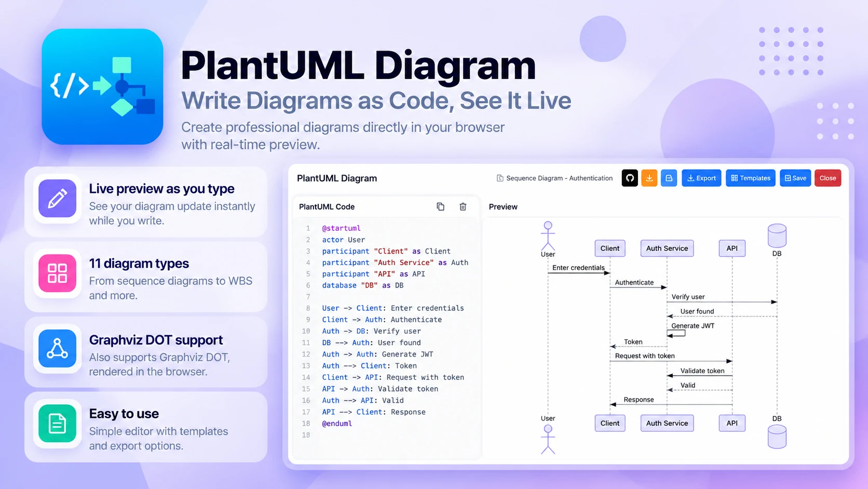Click the blue Graphviz DOT support icon
The image size is (868, 489).
[x=58, y=349]
